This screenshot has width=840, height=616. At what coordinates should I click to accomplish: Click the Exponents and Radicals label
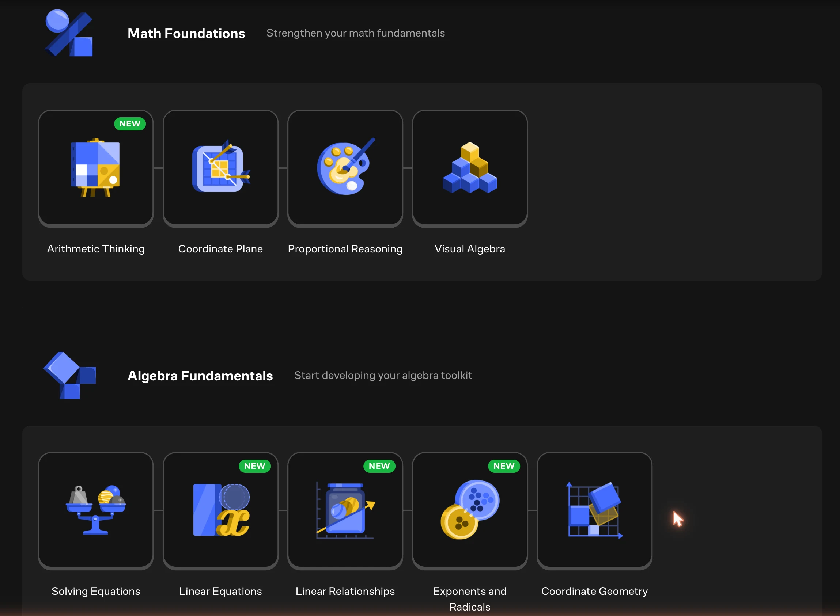(x=470, y=598)
